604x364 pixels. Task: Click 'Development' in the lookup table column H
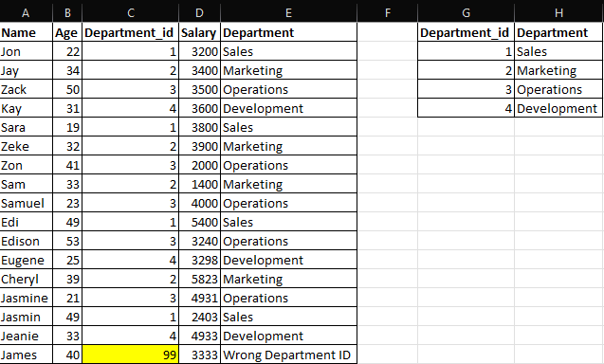[558, 108]
